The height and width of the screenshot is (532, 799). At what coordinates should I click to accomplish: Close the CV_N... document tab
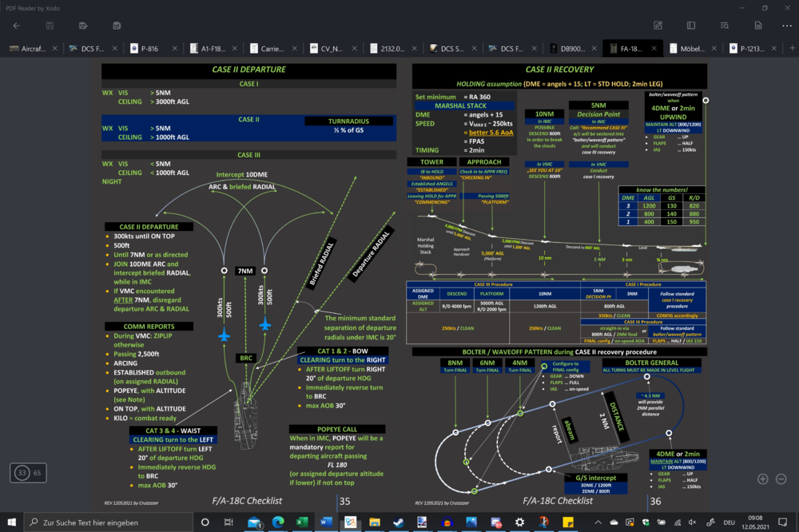(x=355, y=48)
